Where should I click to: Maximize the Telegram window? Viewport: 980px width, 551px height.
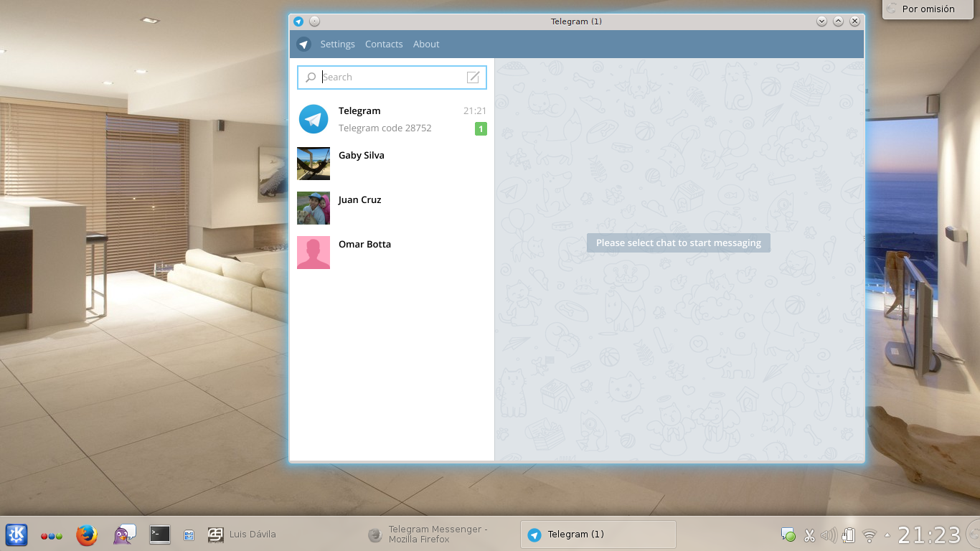coord(838,22)
